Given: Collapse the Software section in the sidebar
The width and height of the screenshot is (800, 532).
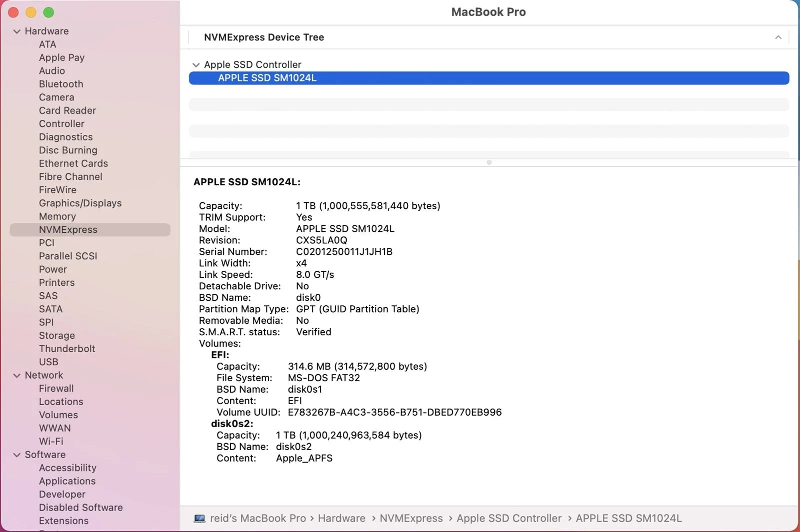Looking at the screenshot, I should [x=17, y=455].
